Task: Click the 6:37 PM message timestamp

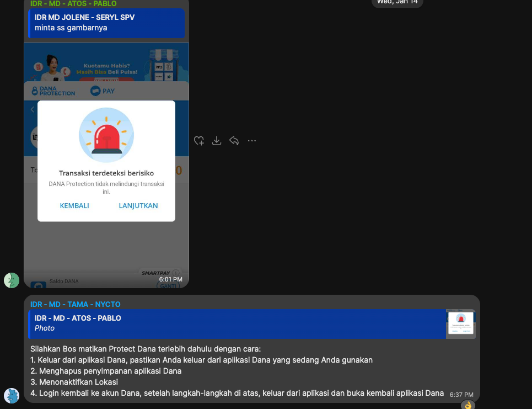Action: pos(461,395)
